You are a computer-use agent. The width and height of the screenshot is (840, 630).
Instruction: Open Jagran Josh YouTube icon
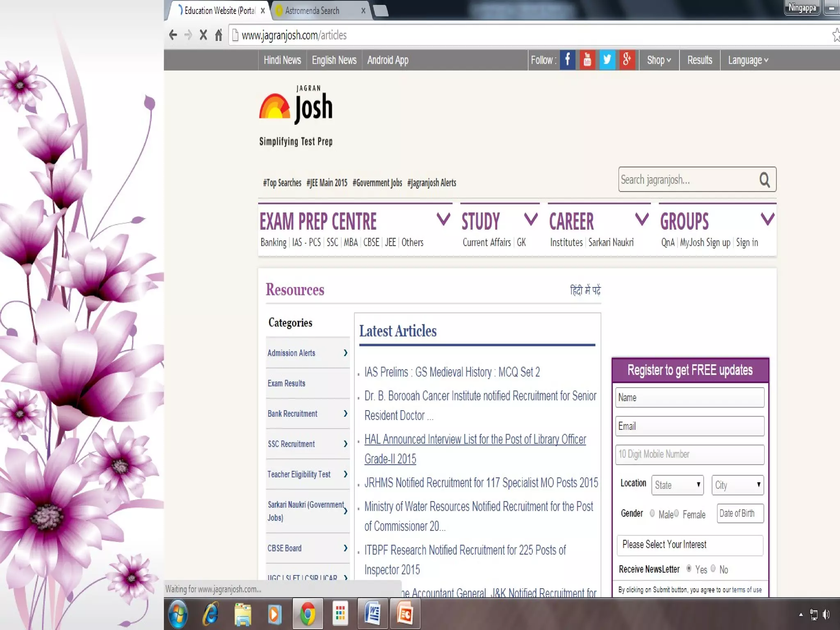587,60
